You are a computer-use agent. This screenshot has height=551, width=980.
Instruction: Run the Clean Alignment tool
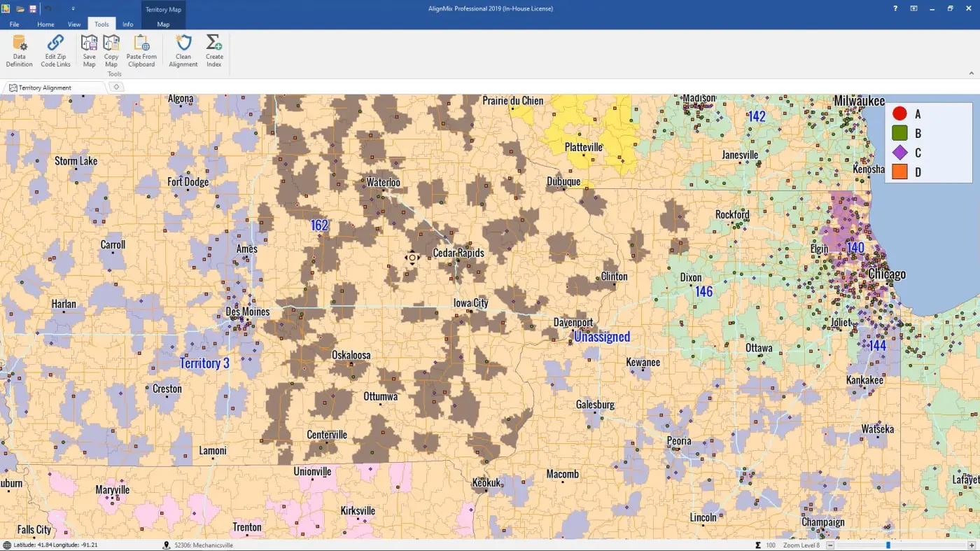[x=183, y=51]
